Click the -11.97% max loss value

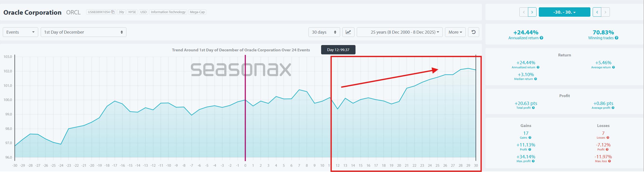[x=603, y=157]
